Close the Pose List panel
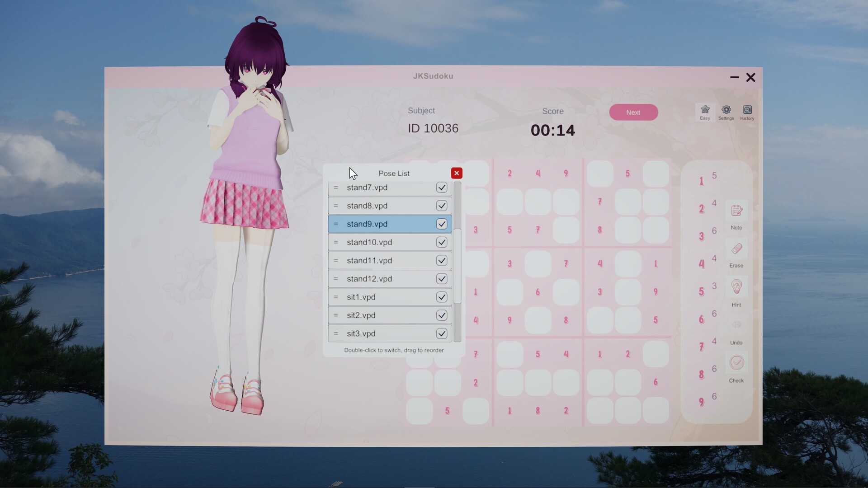Viewport: 868px width, 488px height. 457,173
